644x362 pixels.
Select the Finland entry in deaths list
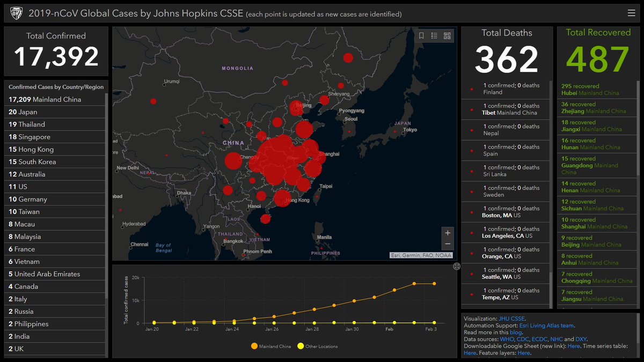(505, 89)
